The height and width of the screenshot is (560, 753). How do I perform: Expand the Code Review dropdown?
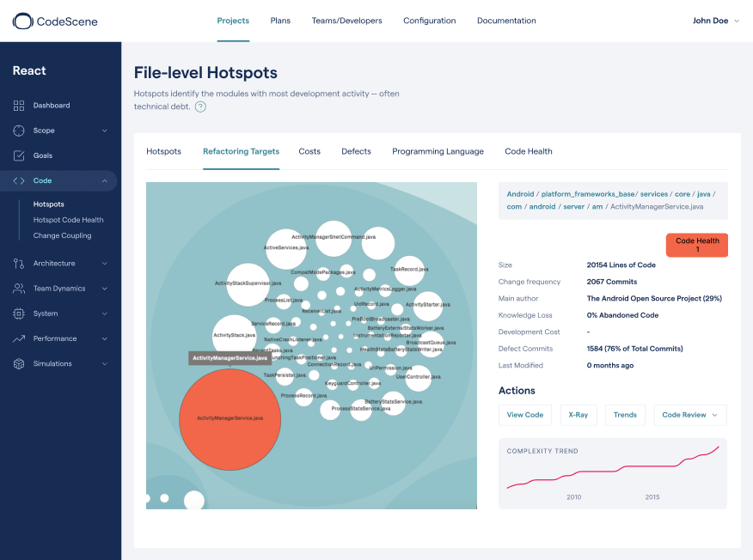(689, 415)
